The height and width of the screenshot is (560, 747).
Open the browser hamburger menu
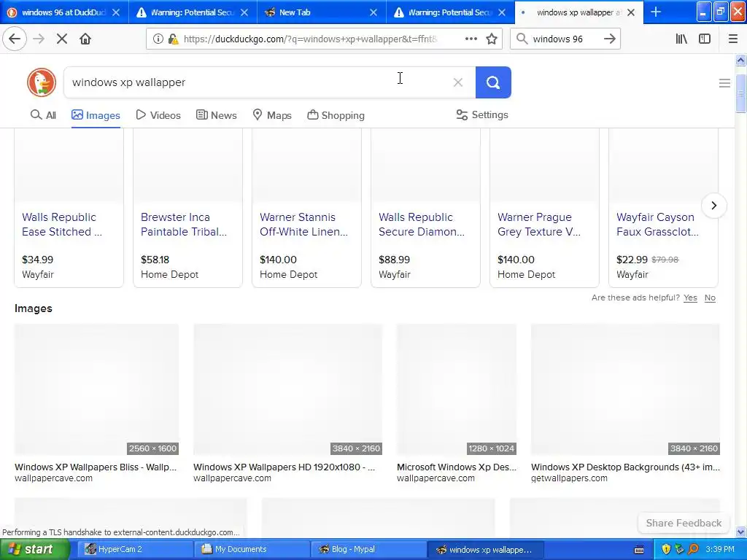(732, 39)
